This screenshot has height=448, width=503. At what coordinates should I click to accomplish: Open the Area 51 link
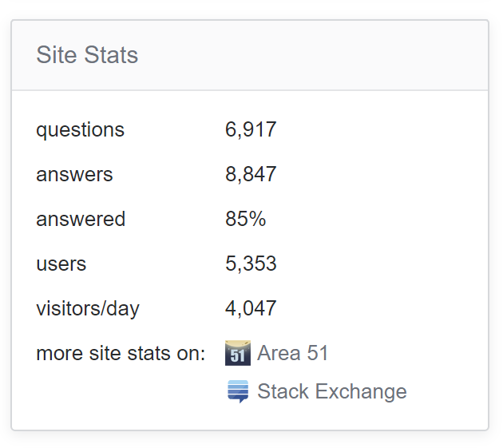click(x=292, y=353)
